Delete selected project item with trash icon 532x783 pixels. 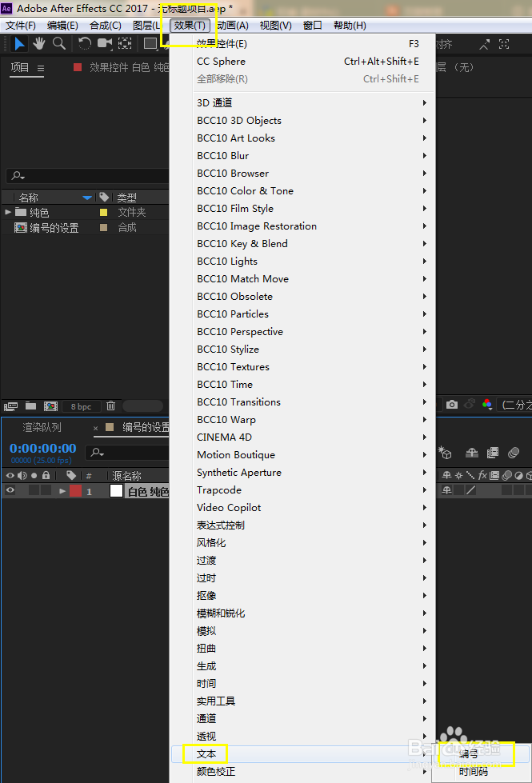(x=111, y=406)
